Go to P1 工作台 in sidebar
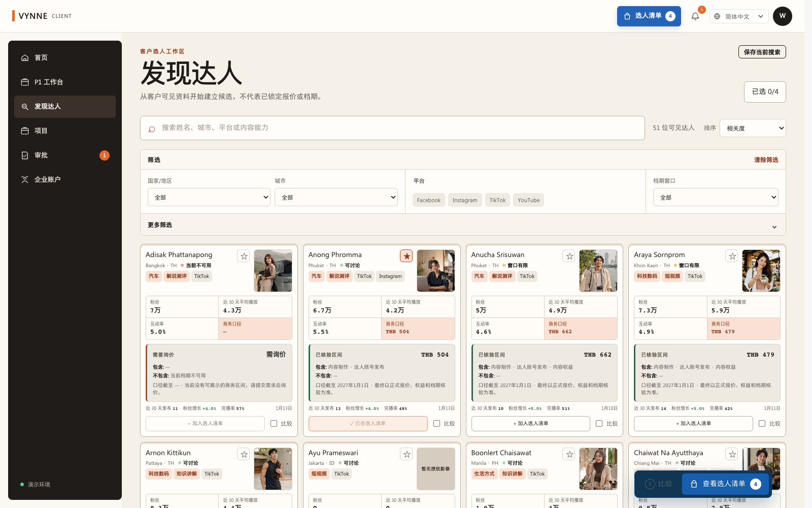Viewport: 812px width, 508px height. (x=65, y=82)
